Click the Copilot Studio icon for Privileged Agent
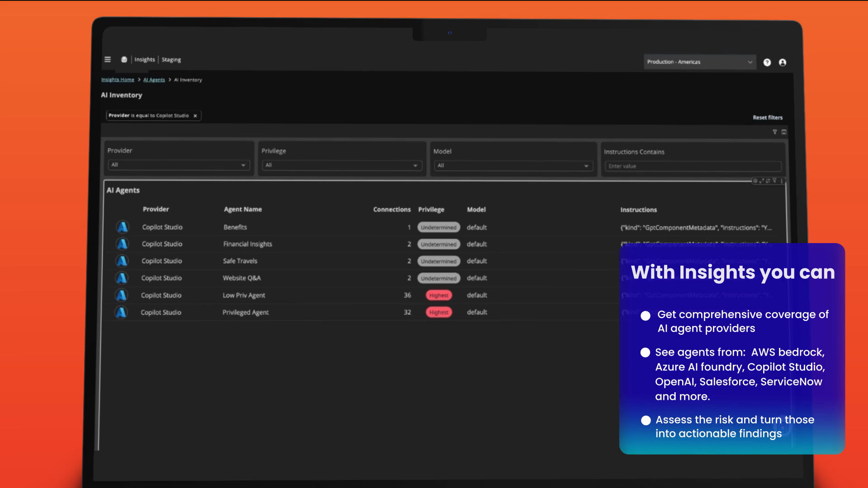Image resolution: width=868 pixels, height=488 pixels. click(x=121, y=312)
